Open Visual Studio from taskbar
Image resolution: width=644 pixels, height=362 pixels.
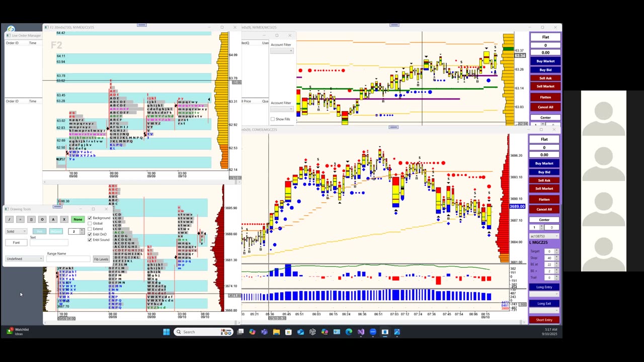(x=361, y=332)
